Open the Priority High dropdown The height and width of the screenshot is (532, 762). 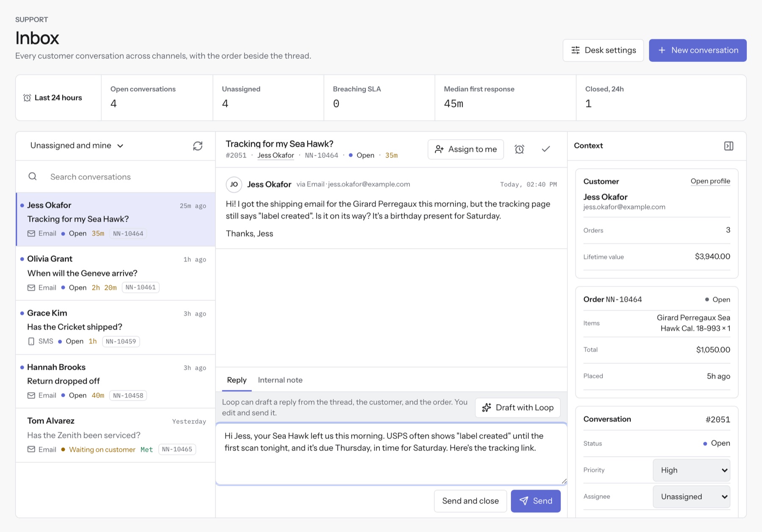pos(692,470)
